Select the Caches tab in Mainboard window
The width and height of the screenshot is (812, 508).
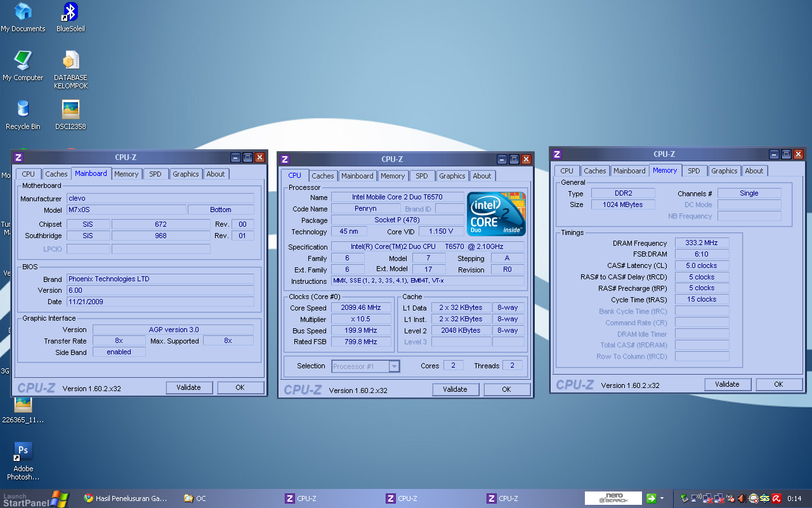56,174
